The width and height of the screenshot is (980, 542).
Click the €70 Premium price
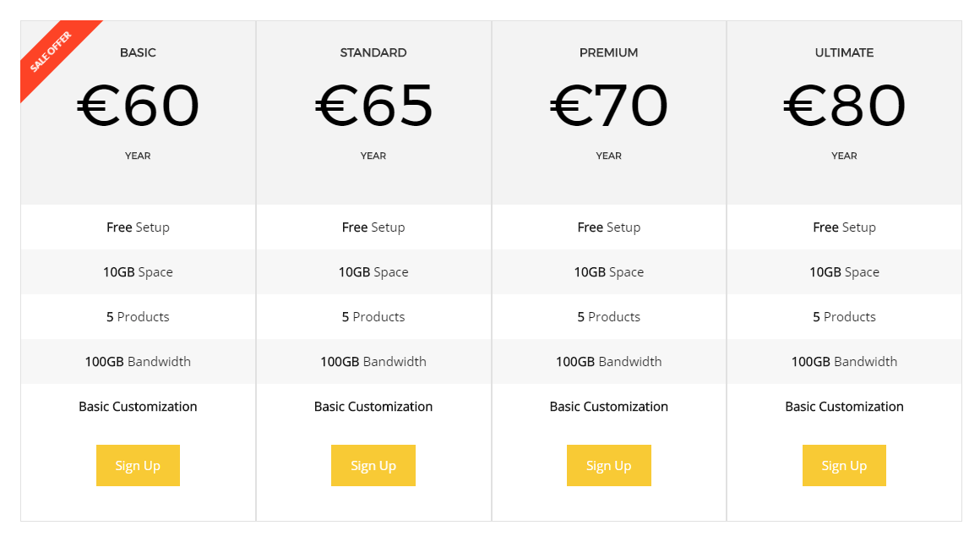coord(608,107)
